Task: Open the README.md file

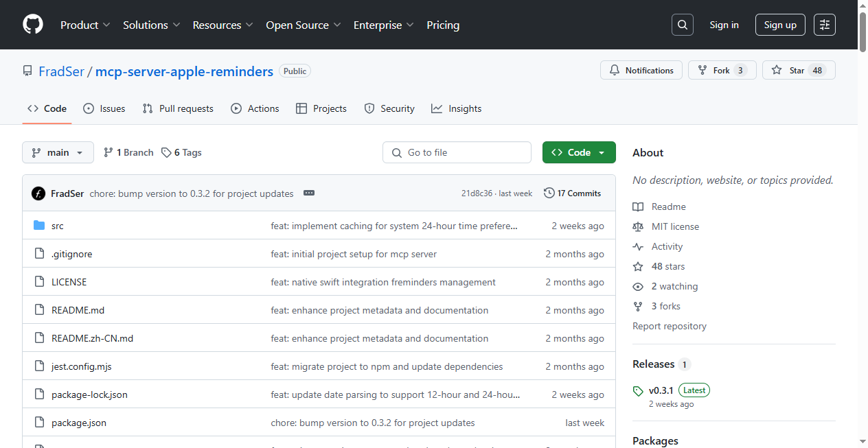Action: [78, 310]
